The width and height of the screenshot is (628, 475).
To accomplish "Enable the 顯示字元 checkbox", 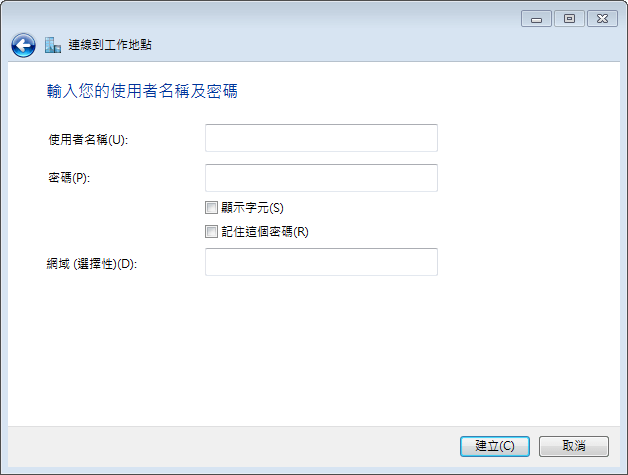I will click(x=211, y=207).
